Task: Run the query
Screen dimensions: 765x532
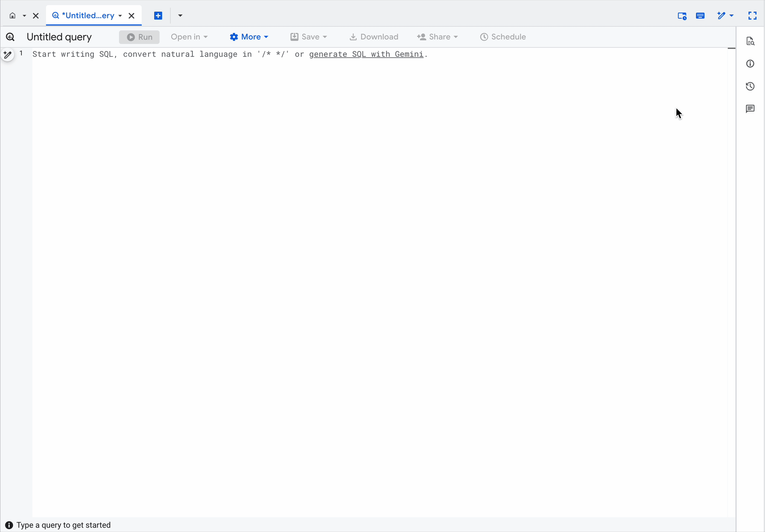Action: coord(139,37)
